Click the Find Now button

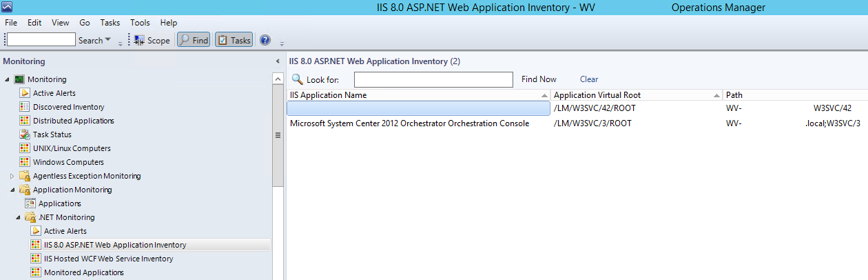coord(539,79)
